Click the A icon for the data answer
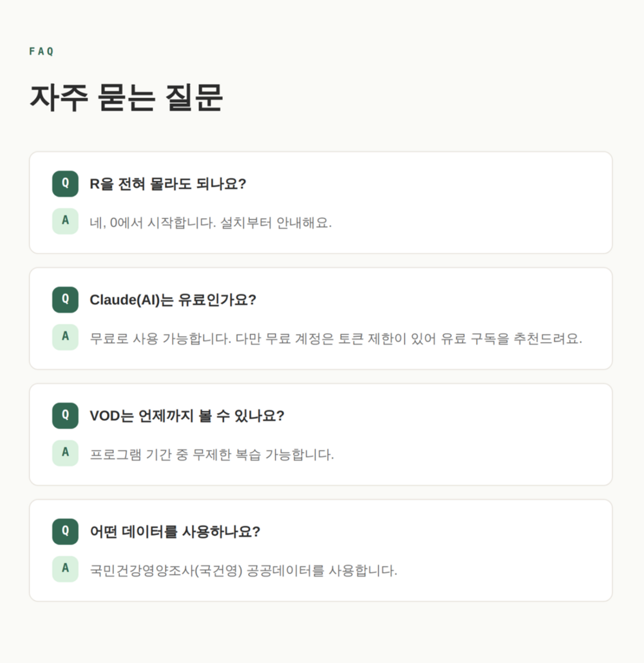644x663 pixels. 65,569
